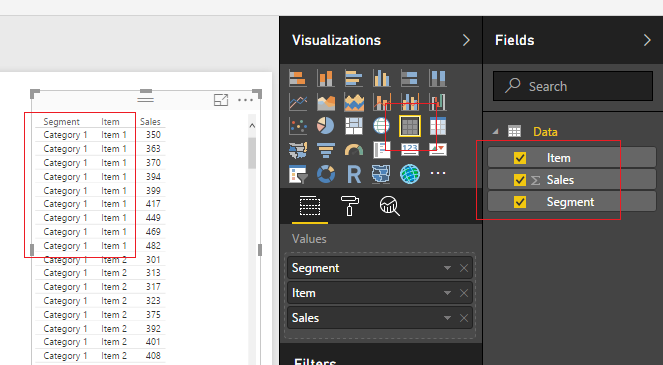Select the Card (123) visual
This screenshot has width=663, height=365.
pos(409,149)
